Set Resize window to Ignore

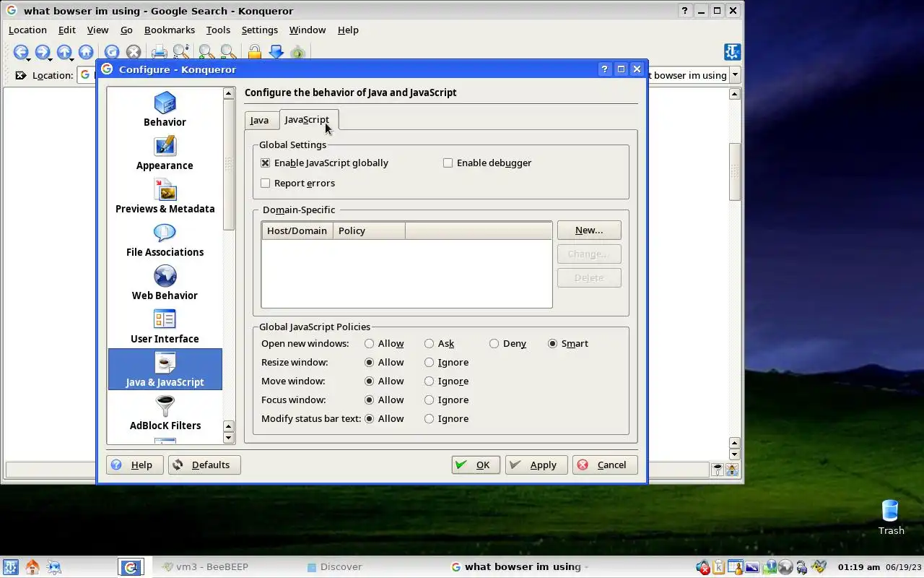pos(429,363)
